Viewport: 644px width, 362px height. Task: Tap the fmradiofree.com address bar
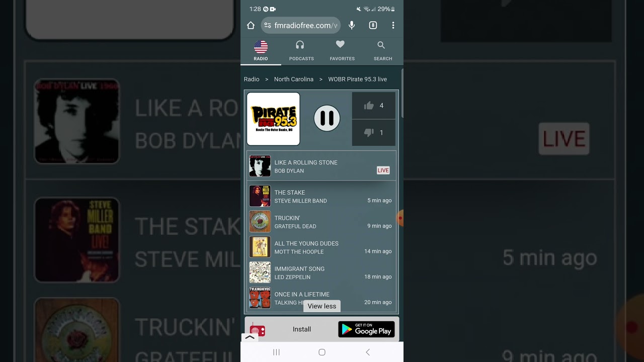(301, 25)
